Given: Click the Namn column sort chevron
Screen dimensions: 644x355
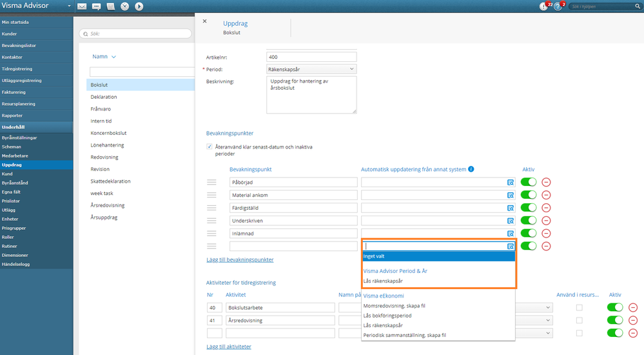Looking at the screenshot, I should [x=114, y=57].
